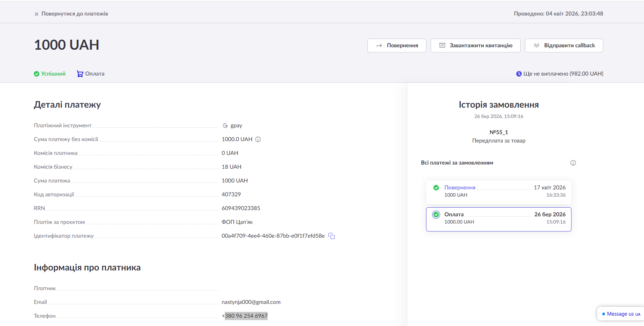Click the check icon on Оплата entry
The height and width of the screenshot is (326, 644).
[436, 215]
